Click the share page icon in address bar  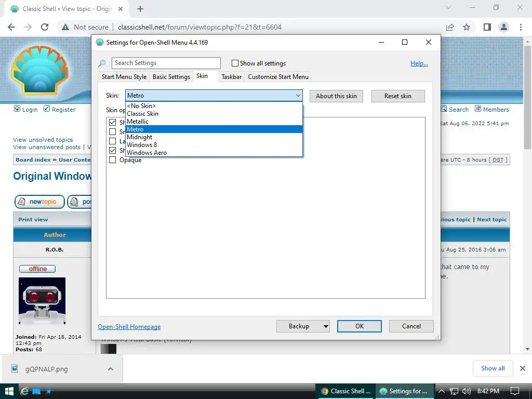[x=450, y=27]
